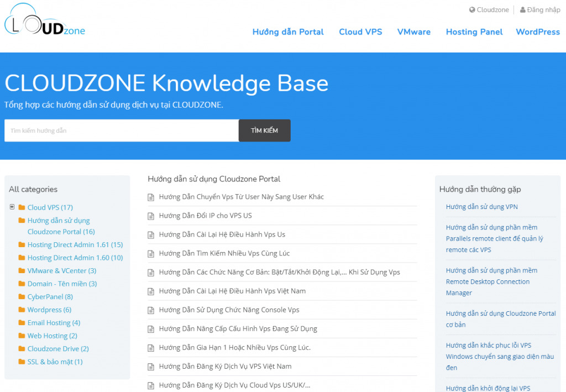
Task: Open the VMware & VCenter category
Action: coord(61,271)
